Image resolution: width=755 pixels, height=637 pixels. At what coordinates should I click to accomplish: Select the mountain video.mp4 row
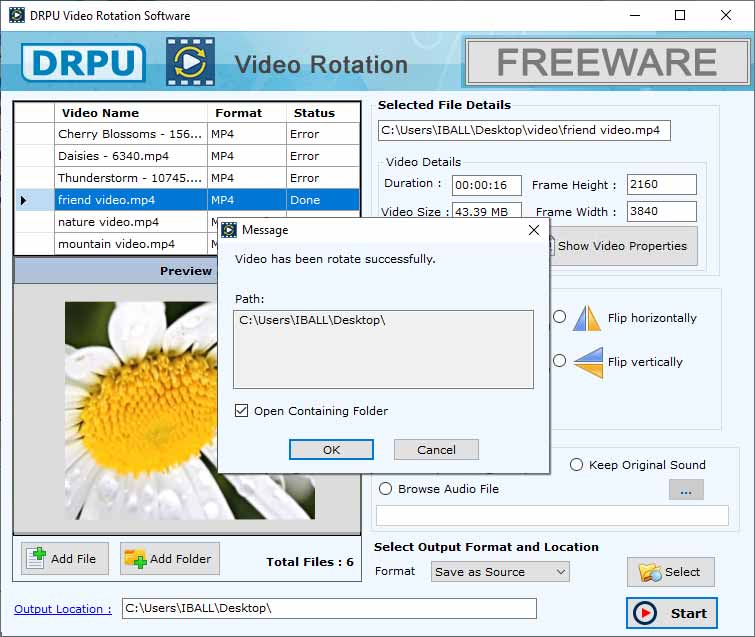(x=116, y=244)
